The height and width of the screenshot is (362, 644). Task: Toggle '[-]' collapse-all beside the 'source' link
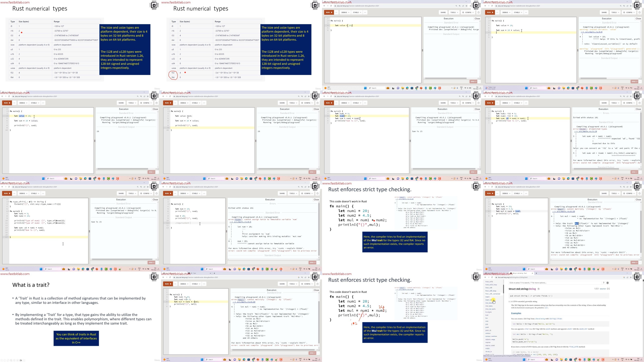[x=608, y=289]
